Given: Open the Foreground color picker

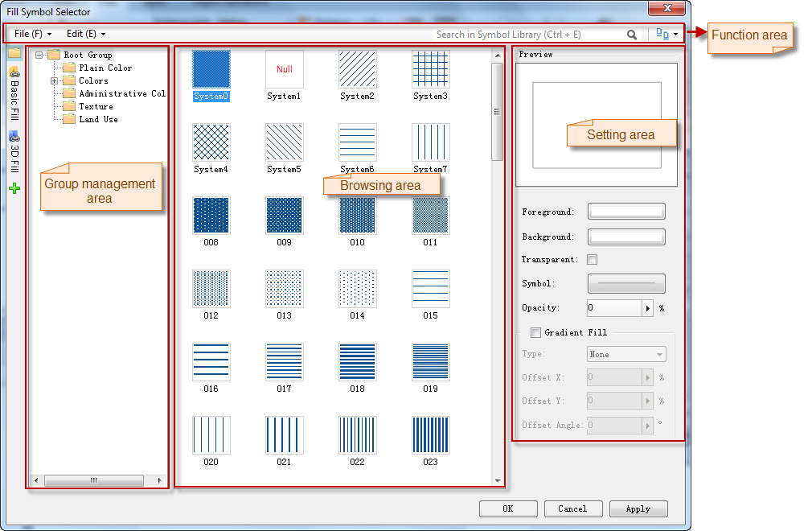Looking at the screenshot, I should [x=626, y=212].
